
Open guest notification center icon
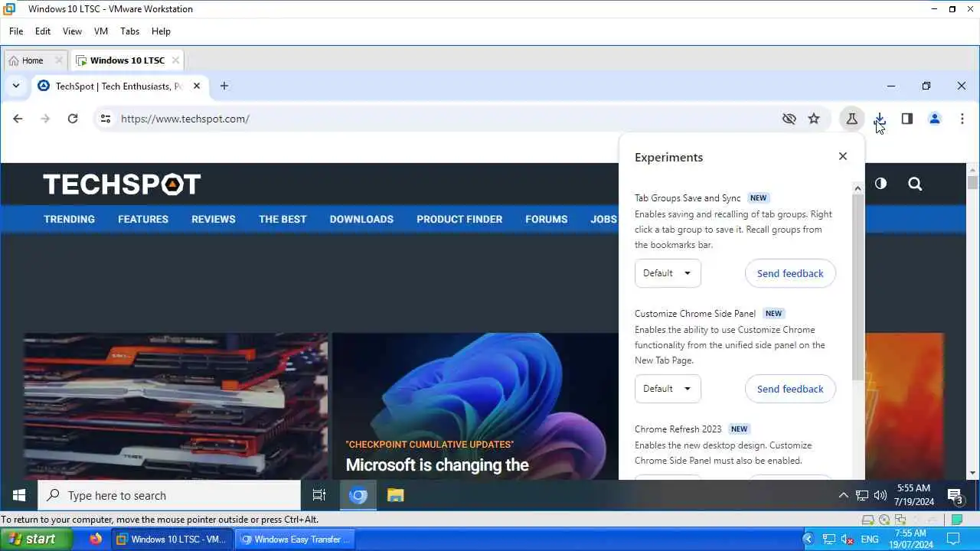click(x=955, y=496)
